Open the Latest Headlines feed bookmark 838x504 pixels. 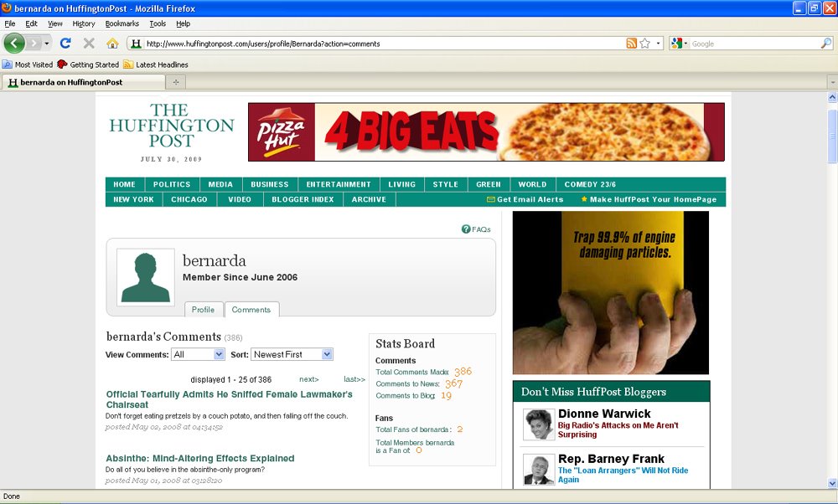pyautogui.click(x=156, y=64)
